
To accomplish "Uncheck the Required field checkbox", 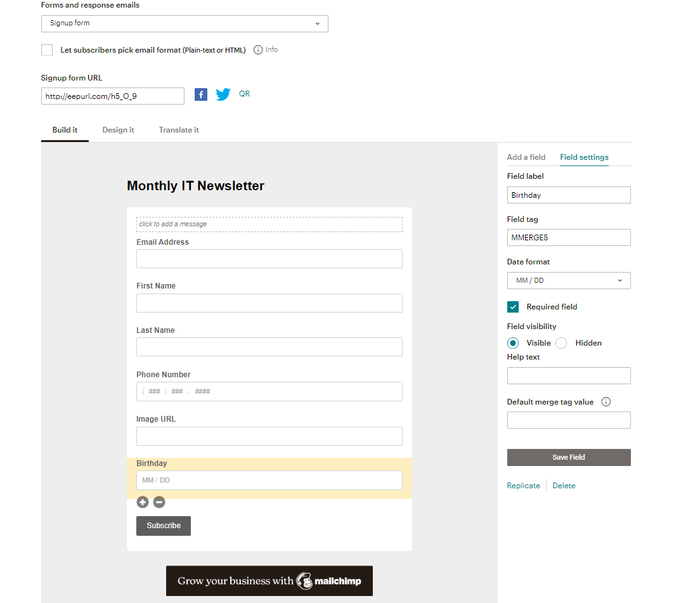I will (x=513, y=307).
